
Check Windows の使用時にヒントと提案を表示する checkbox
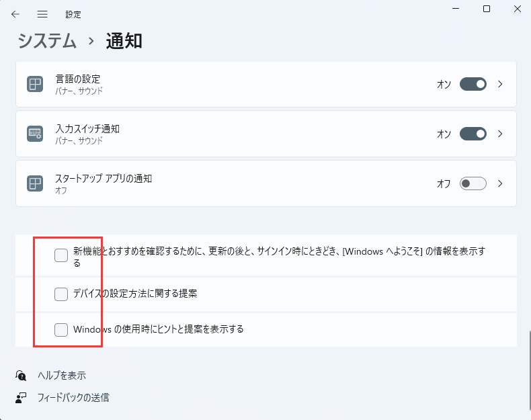(x=61, y=330)
